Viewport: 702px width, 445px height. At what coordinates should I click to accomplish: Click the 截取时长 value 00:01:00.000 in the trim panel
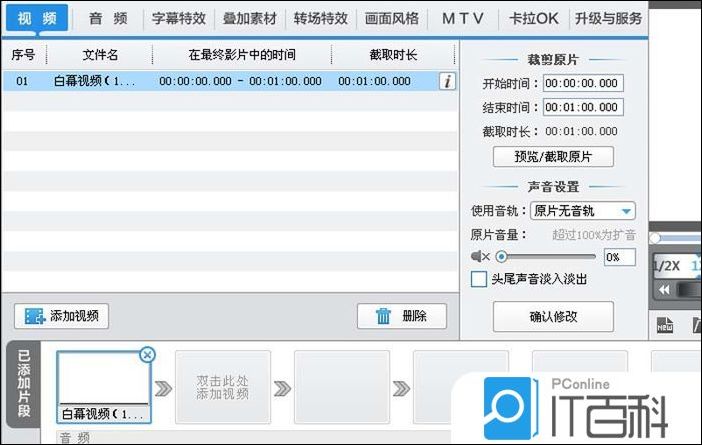pyautogui.click(x=581, y=131)
